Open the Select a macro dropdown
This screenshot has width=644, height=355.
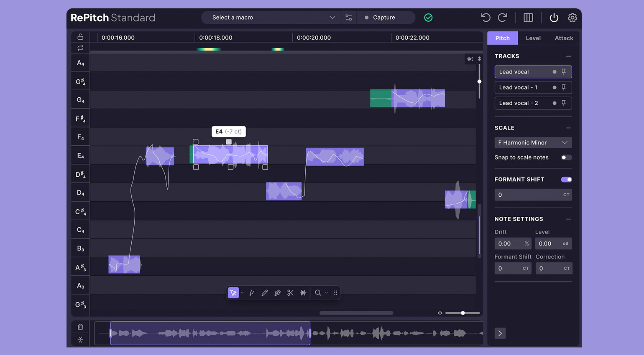point(274,18)
